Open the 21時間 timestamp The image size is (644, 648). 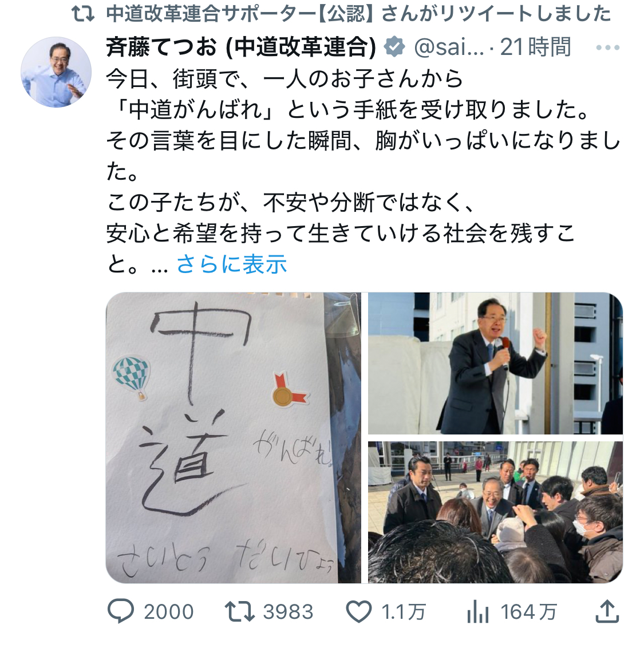click(536, 47)
